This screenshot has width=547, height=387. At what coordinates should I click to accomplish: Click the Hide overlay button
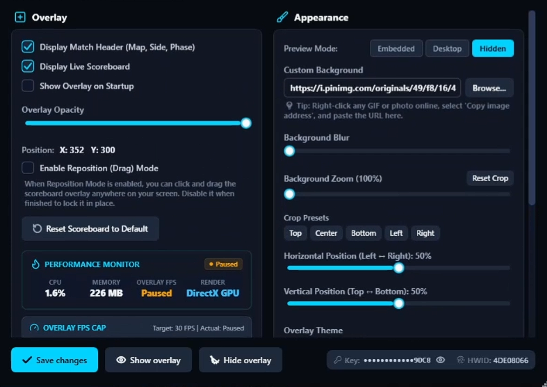(x=240, y=360)
